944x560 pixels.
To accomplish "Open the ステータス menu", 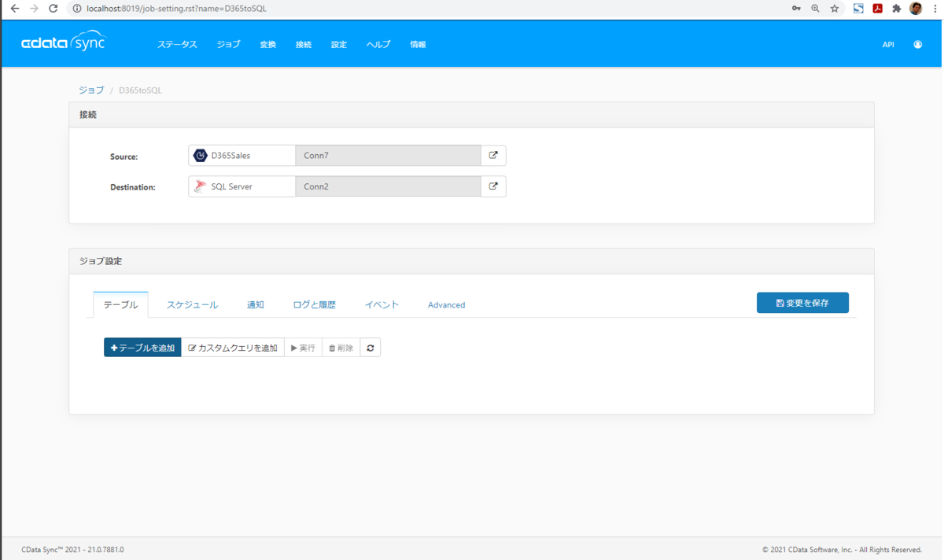I will tap(177, 45).
